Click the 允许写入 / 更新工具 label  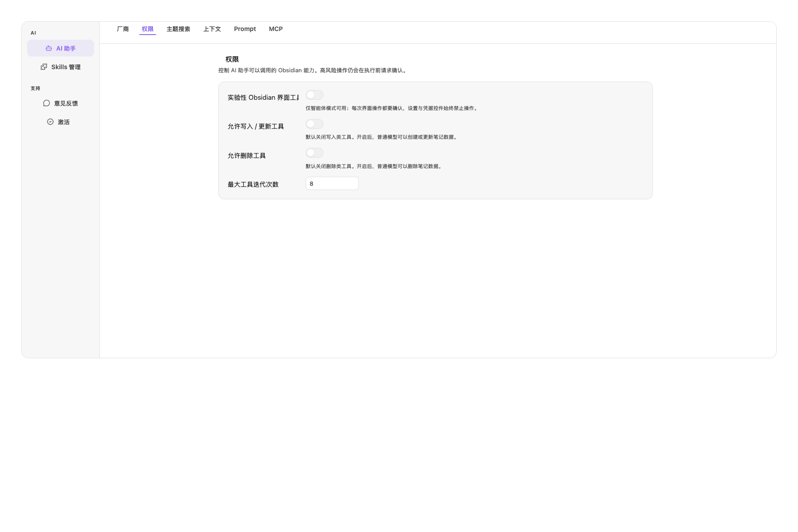256,126
